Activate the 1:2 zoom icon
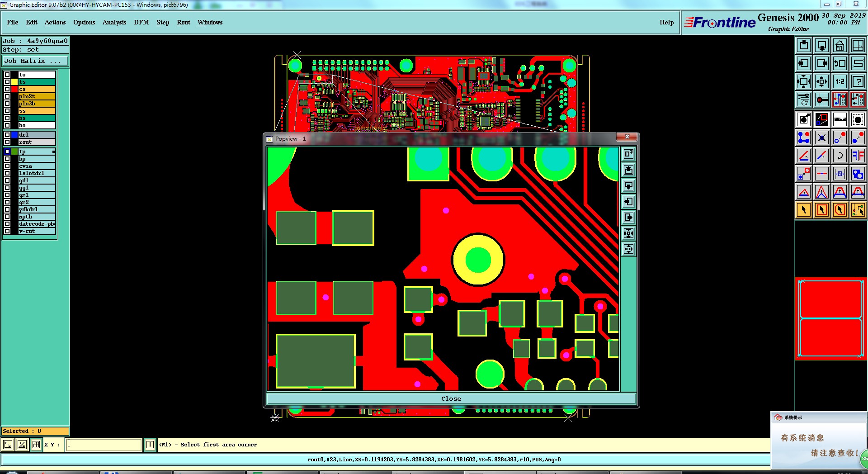 (x=840, y=81)
